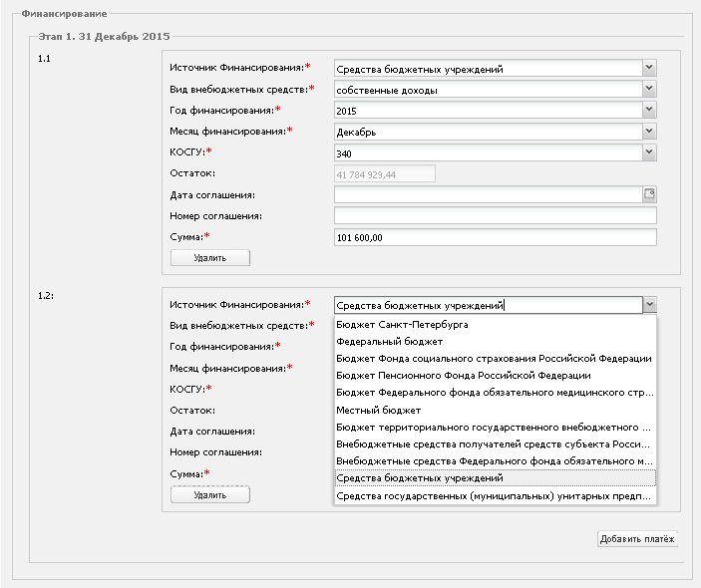Image resolution: width=701 pixels, height=588 pixels.
Task: Click the 1.1 payment number label
Action: [44, 59]
